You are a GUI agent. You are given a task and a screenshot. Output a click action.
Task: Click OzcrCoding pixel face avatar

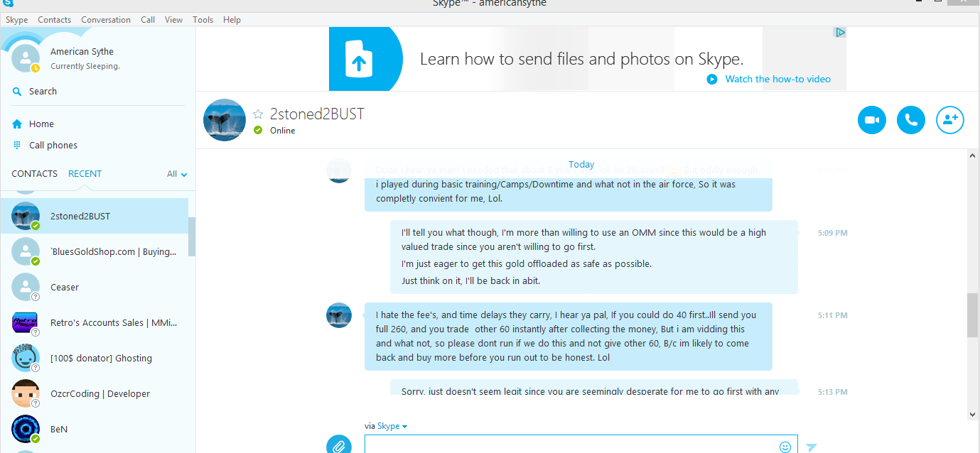tap(26, 393)
